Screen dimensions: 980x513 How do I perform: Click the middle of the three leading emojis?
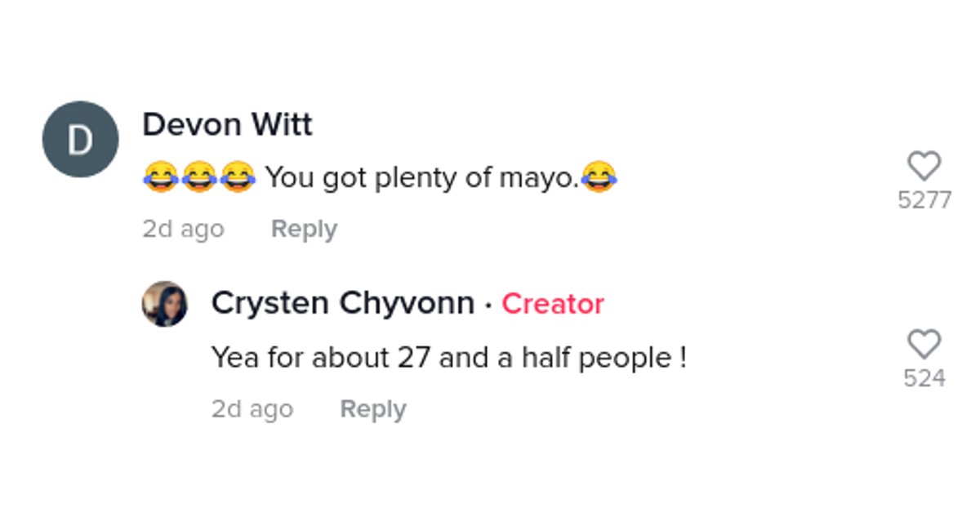(198, 176)
